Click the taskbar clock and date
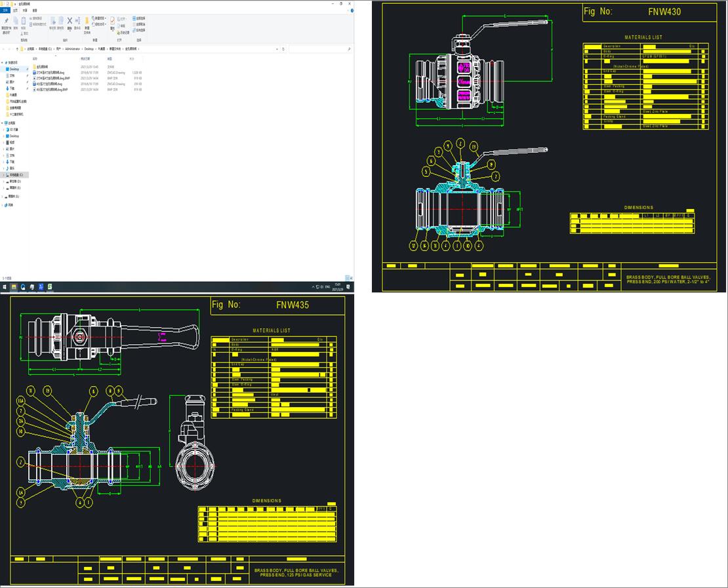 tap(338, 287)
